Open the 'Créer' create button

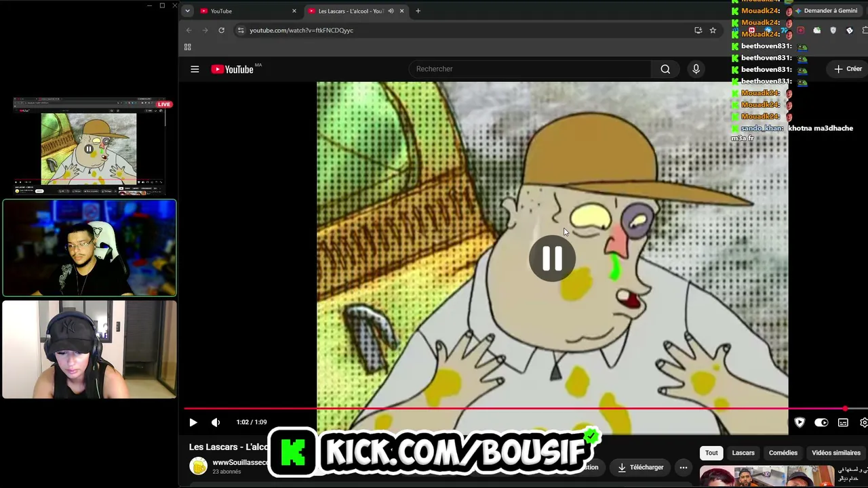(848, 69)
